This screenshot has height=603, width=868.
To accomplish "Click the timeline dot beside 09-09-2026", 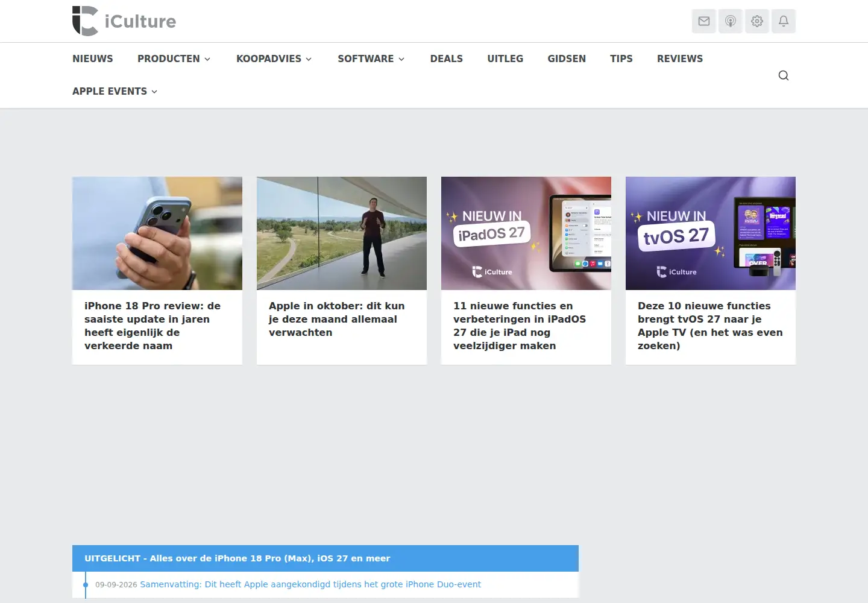I will click(86, 585).
